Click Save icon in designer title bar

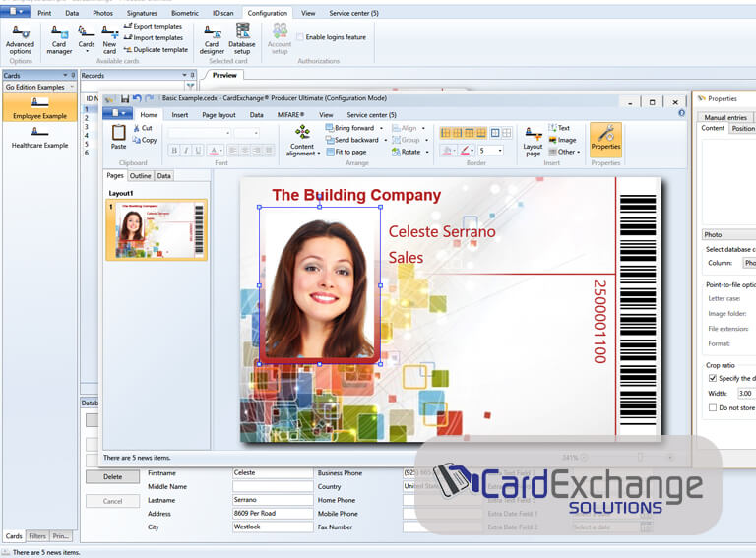point(125,98)
